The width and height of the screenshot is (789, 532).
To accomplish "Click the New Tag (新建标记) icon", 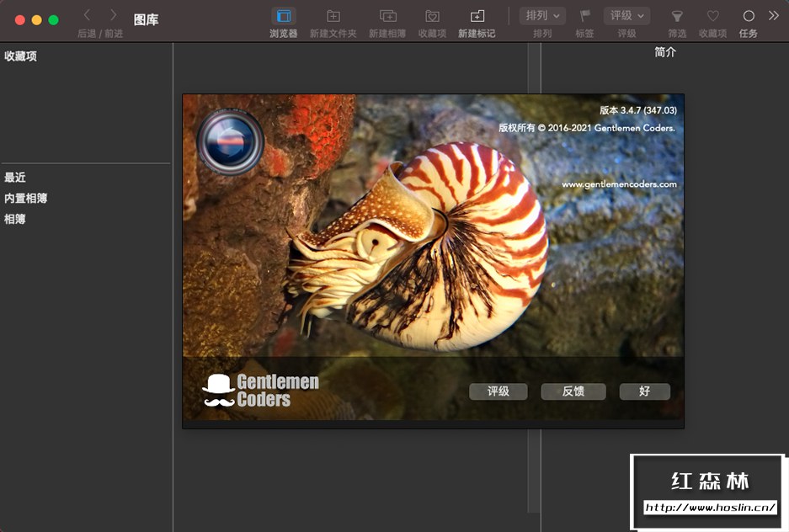I will [477, 16].
